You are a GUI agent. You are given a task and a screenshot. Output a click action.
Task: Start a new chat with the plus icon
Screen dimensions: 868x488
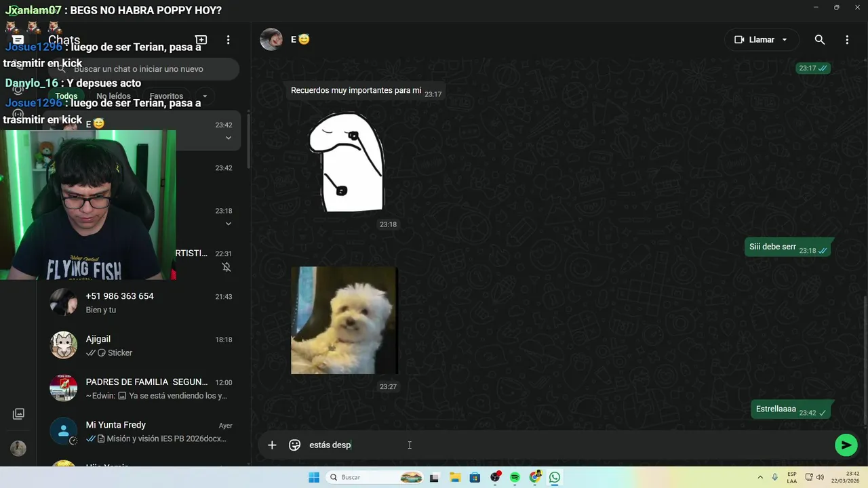click(x=201, y=40)
